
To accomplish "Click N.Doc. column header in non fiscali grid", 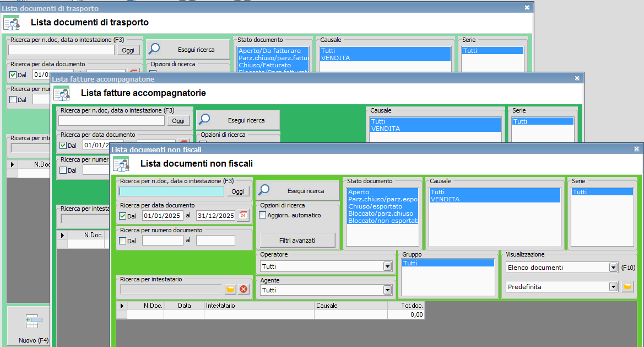I will pyautogui.click(x=145, y=306).
